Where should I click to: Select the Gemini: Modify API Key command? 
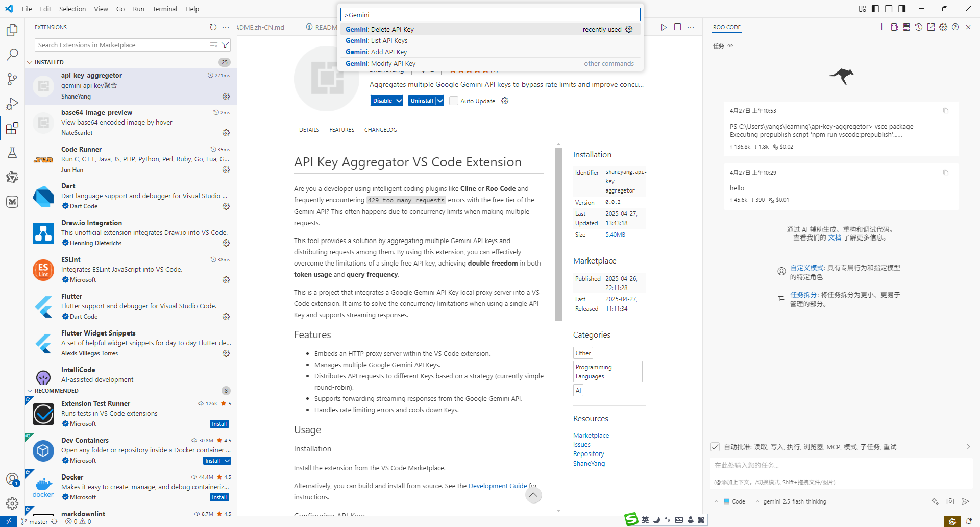491,63
